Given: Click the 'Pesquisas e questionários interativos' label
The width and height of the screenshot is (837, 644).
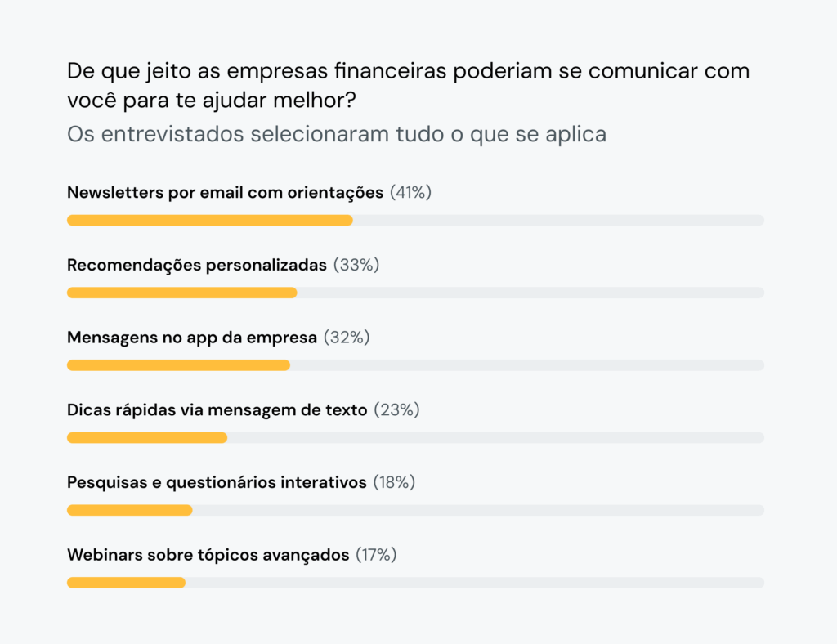Looking at the screenshot, I should (217, 483).
